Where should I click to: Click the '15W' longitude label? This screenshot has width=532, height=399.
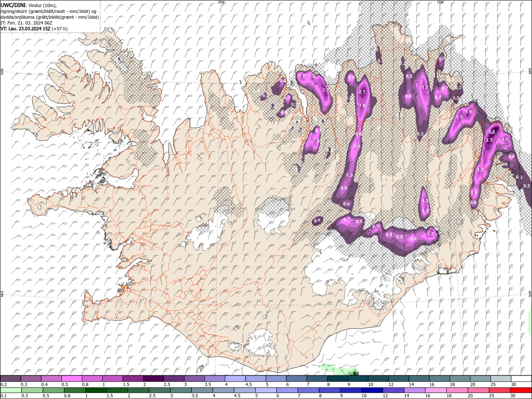pos(440,2)
